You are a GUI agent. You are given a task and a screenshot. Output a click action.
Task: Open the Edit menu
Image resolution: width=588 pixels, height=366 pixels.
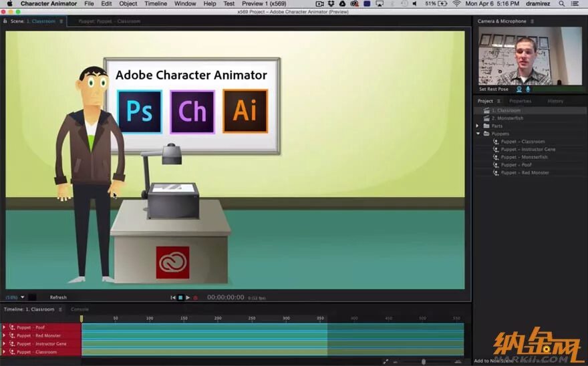click(x=106, y=4)
